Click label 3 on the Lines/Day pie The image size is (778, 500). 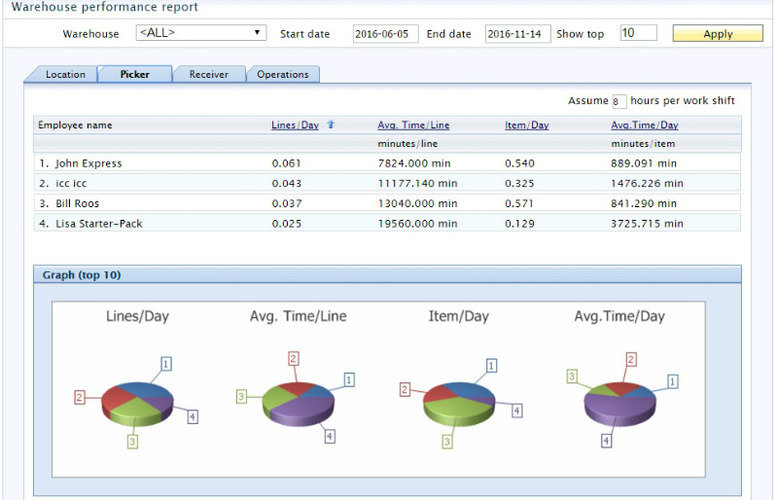pyautogui.click(x=132, y=441)
